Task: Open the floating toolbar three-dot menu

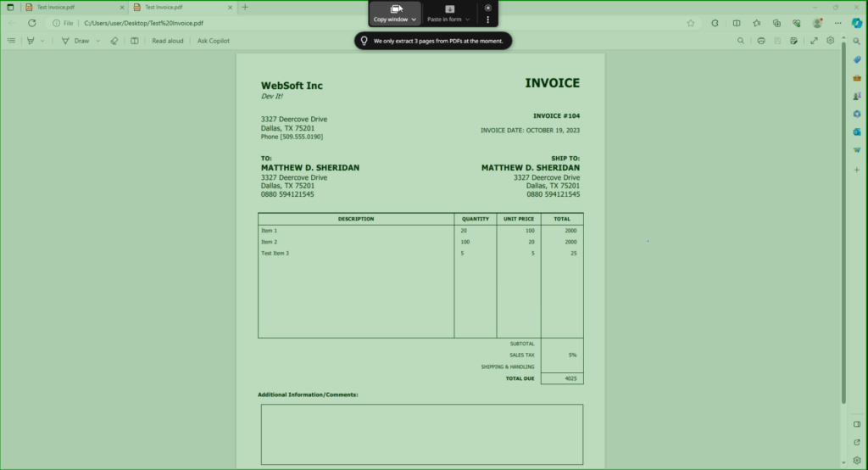Action: 487,20
